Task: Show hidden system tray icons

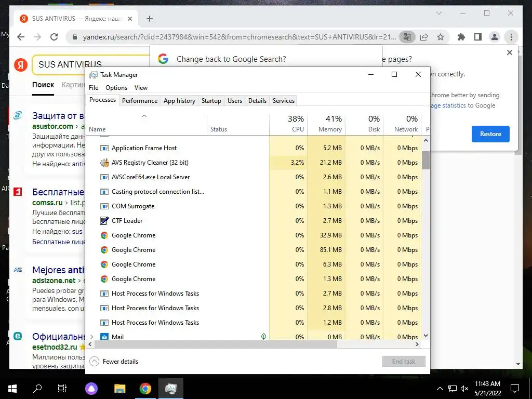Action: pos(440,389)
